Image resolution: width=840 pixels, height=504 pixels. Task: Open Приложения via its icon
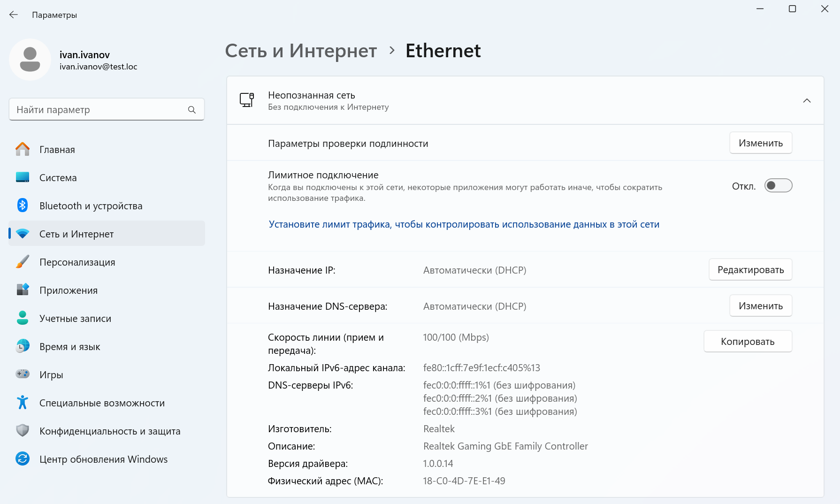[x=22, y=290]
